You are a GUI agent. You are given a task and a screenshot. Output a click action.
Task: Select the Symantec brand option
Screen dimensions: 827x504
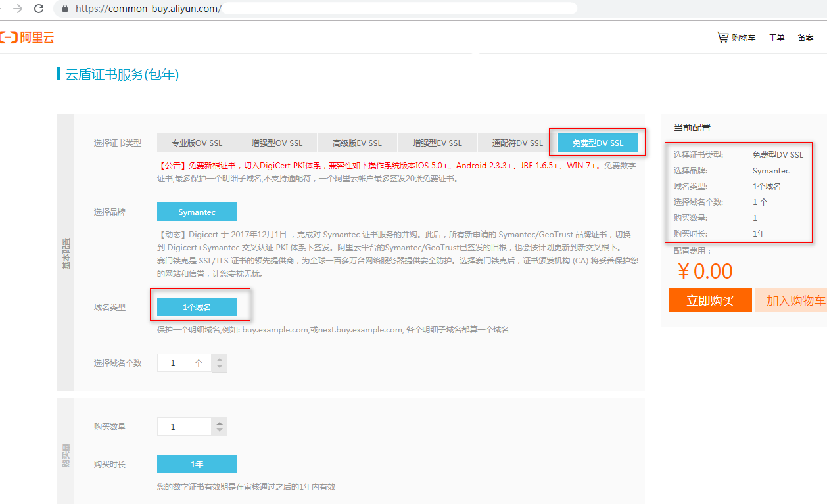(x=197, y=212)
